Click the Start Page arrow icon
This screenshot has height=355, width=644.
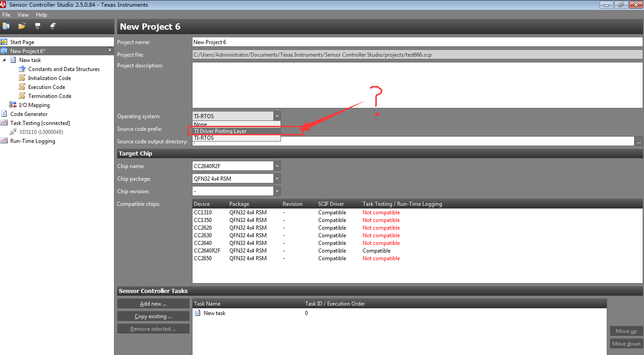point(4,42)
